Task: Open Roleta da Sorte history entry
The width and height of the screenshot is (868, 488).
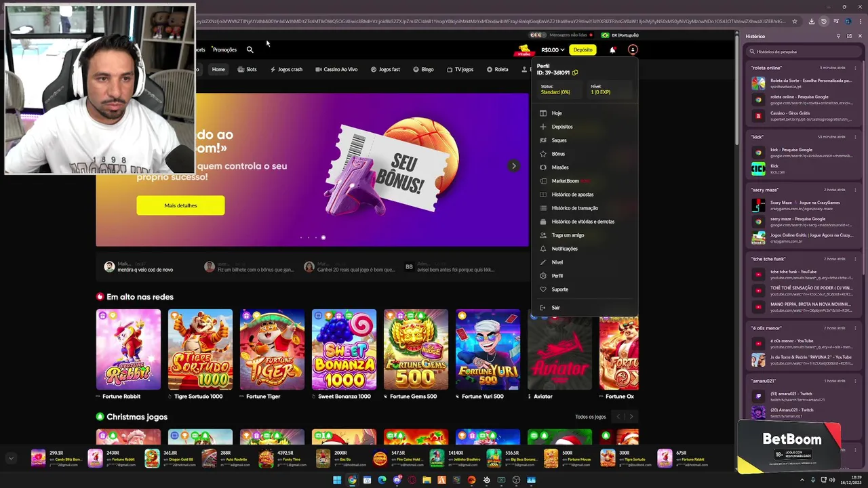Action: pyautogui.click(x=803, y=83)
